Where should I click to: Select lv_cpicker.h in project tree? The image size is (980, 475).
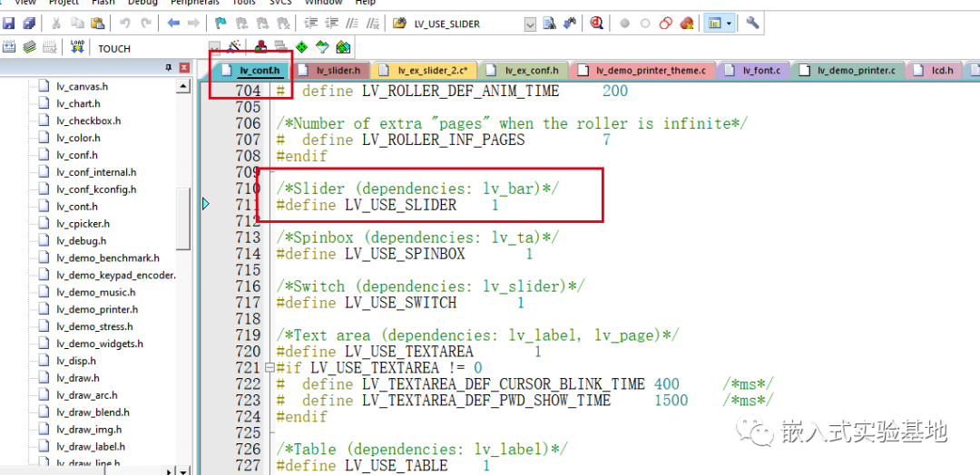pos(83,224)
